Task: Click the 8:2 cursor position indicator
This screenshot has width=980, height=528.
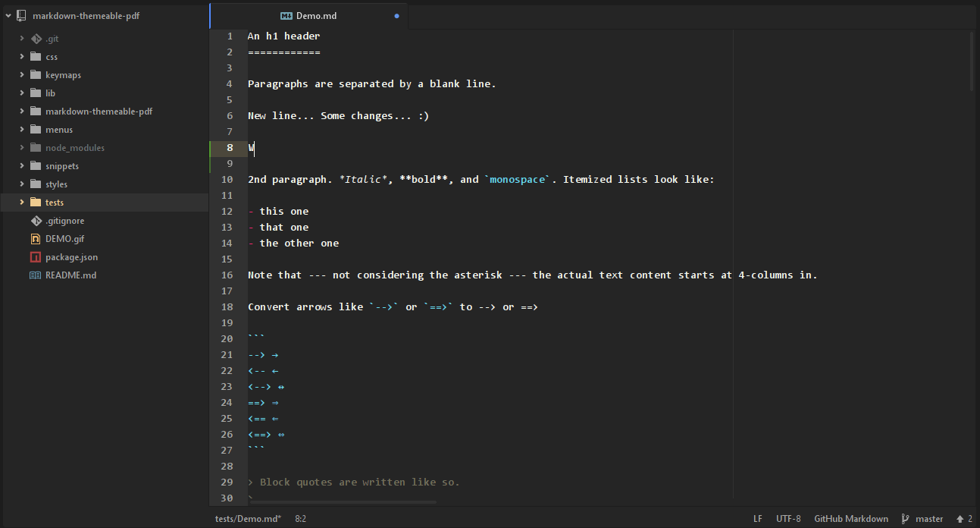Action: pos(300,519)
